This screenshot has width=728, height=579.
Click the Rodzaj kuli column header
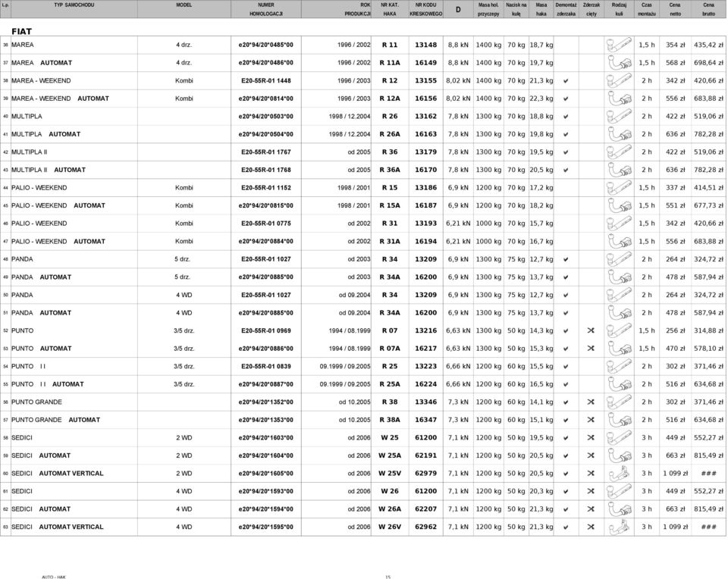coord(619,9)
